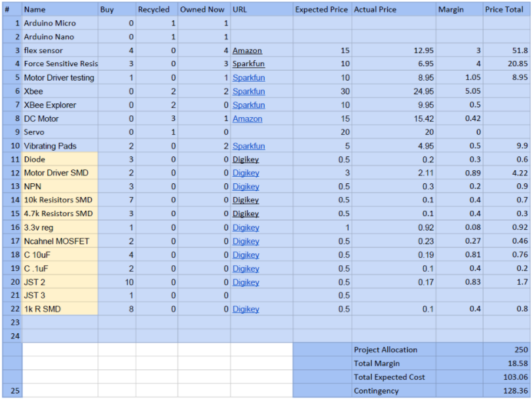Select the Total Margin label cell

(394, 363)
